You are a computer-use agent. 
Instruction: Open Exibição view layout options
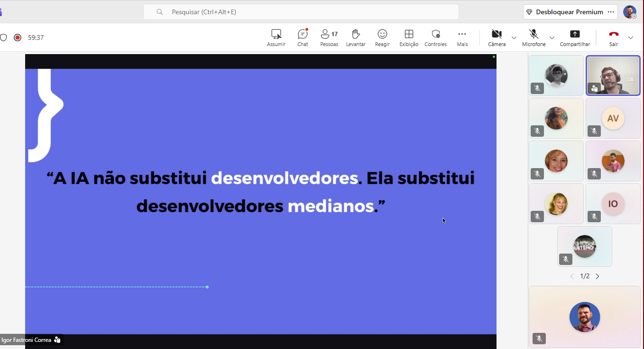409,38
